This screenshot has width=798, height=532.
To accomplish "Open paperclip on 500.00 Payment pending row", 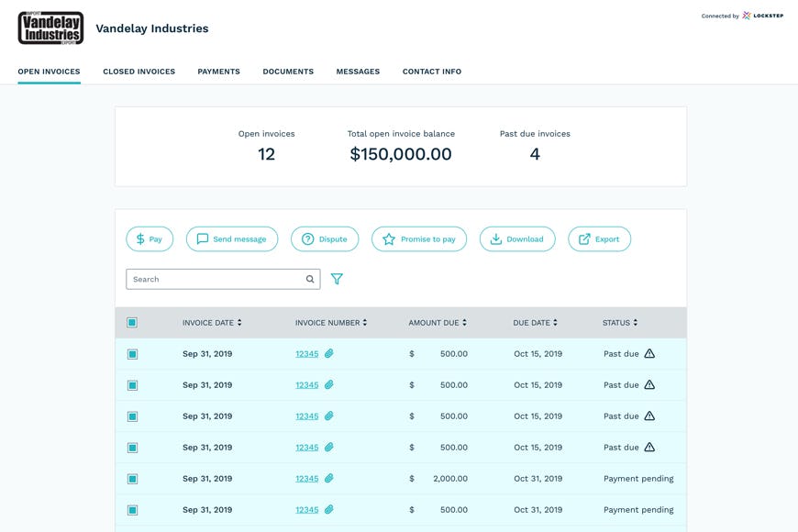I will click(328, 509).
